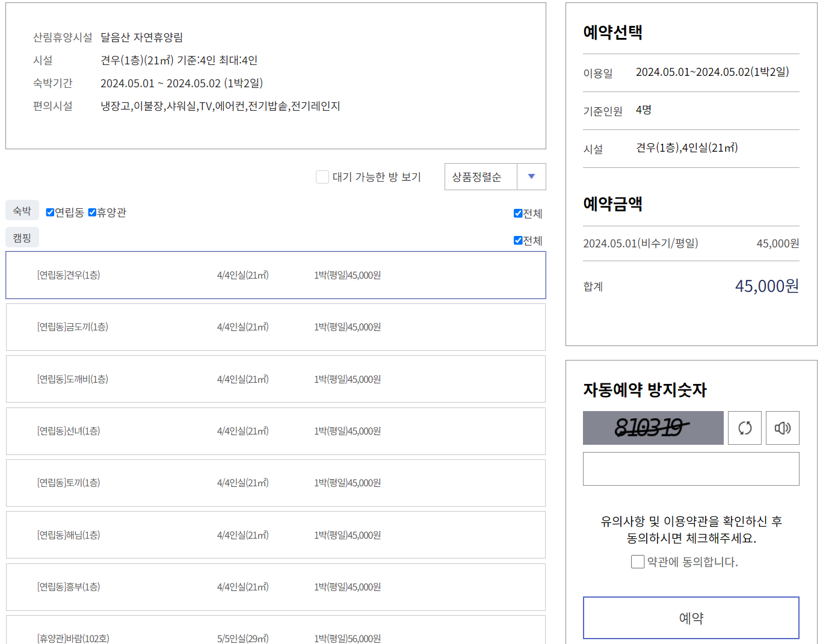The height and width of the screenshot is (644, 820).
Task: Enable 대기 가능한 방 보기 option
Action: pos(322,176)
